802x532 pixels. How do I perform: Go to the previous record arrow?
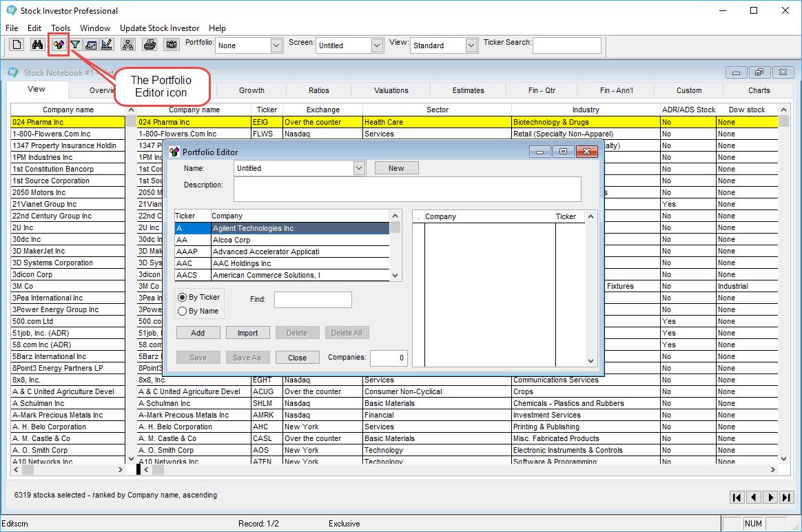753,498
